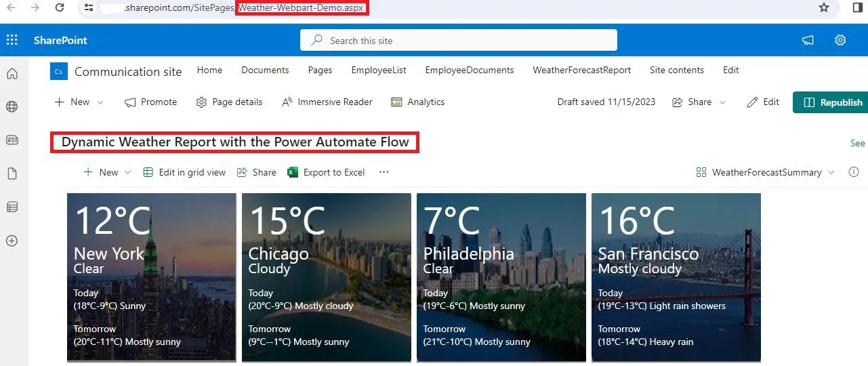This screenshot has height=366, width=868.
Task: Click the Cs site logo
Action: [59, 70]
